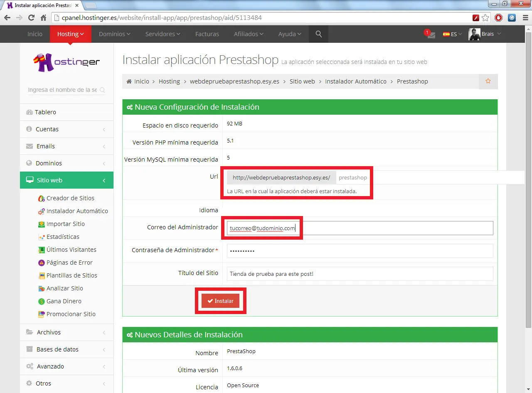Screen dimensions: 532x393
Task: Collapse the Sitio web sidebar section
Action: click(66, 180)
